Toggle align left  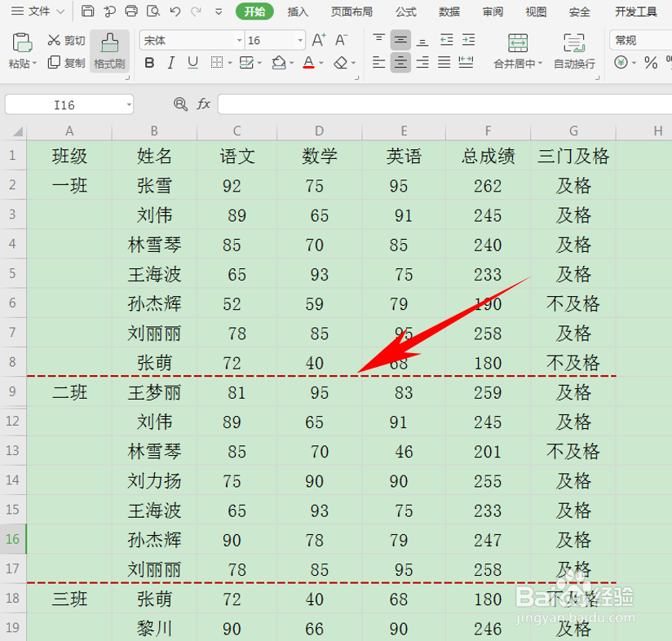point(379,63)
